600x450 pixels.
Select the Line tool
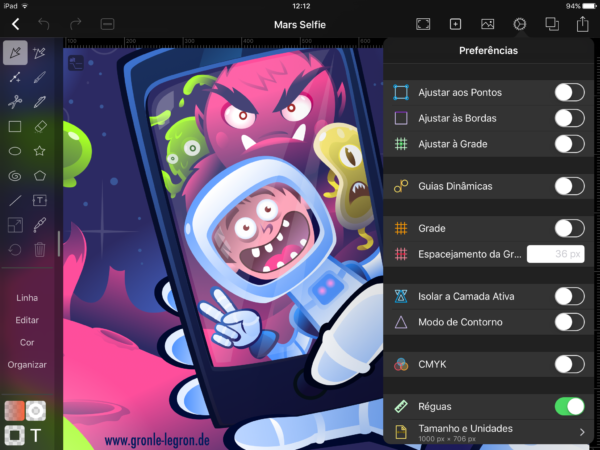pos(15,200)
